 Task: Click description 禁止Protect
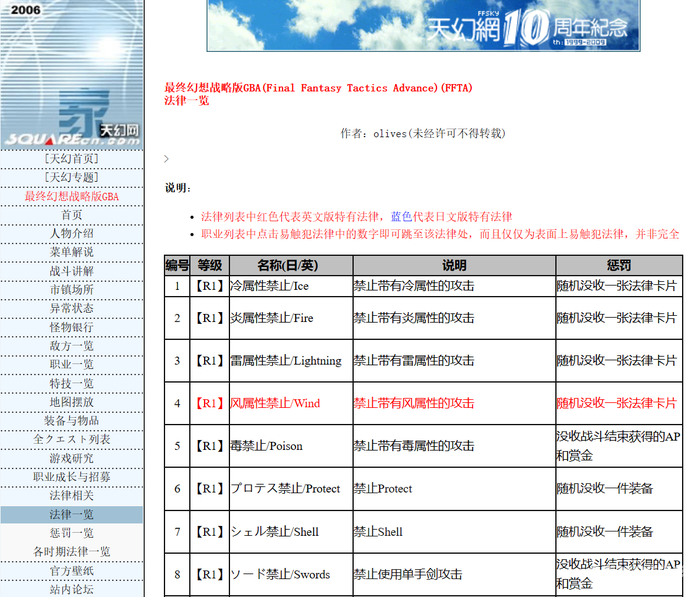pyautogui.click(x=383, y=489)
